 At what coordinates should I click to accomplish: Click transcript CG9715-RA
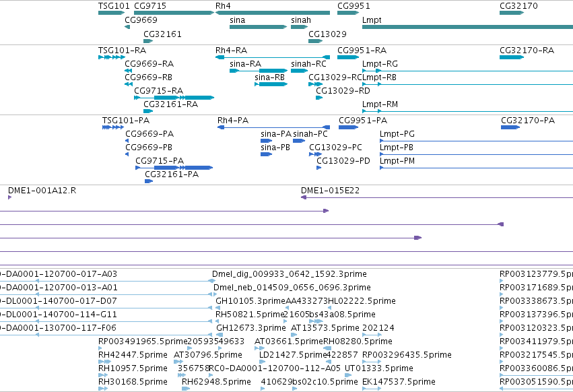click(159, 91)
